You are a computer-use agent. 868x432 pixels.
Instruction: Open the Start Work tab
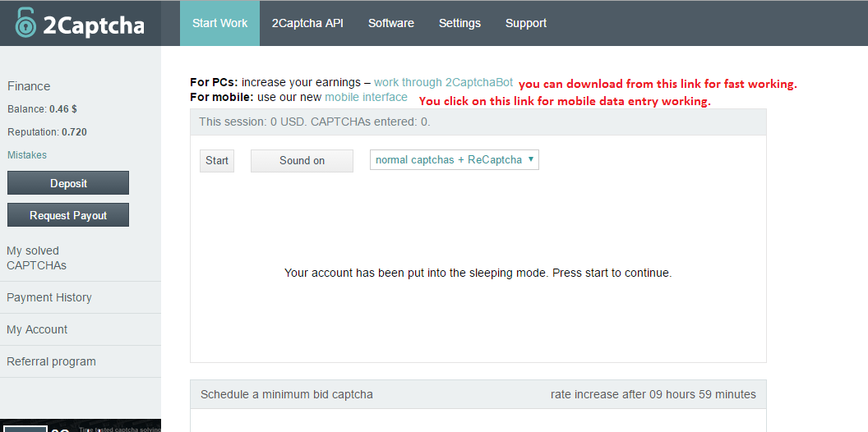(x=219, y=23)
